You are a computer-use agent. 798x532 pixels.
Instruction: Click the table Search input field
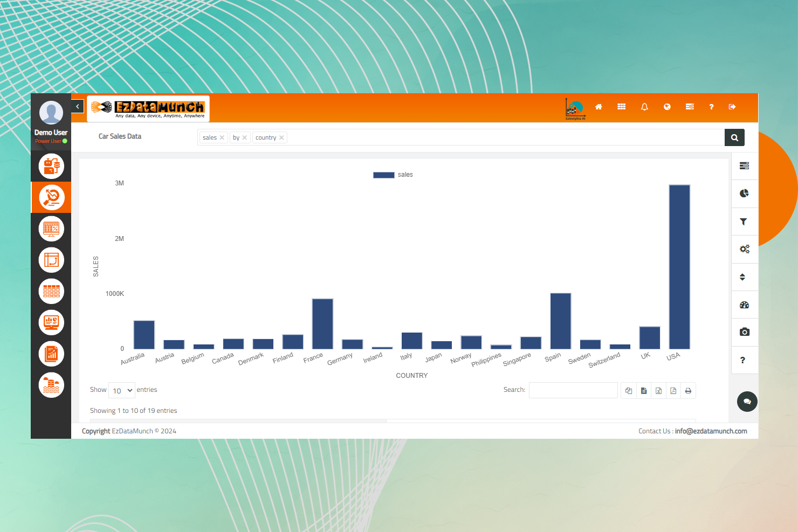click(573, 390)
